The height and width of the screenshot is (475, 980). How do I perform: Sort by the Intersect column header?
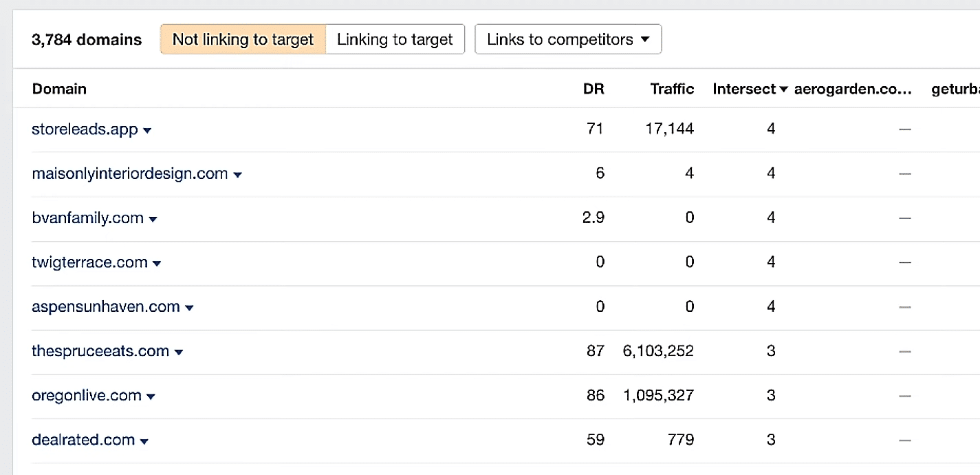pos(750,89)
